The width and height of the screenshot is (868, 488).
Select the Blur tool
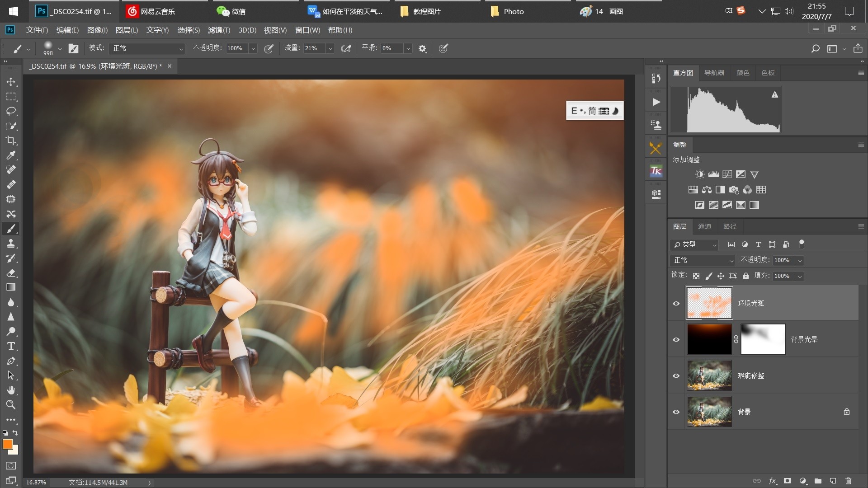[11, 302]
